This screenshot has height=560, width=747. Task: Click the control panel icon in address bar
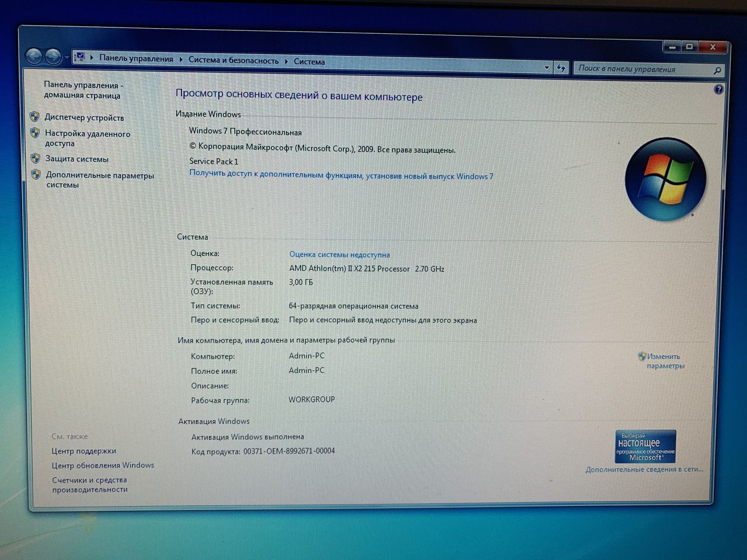pos(80,57)
